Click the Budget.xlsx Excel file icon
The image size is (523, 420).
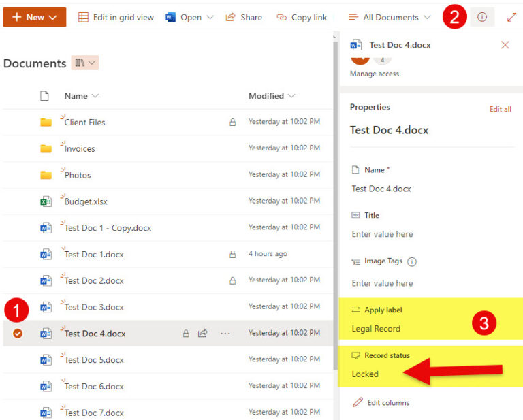point(46,201)
